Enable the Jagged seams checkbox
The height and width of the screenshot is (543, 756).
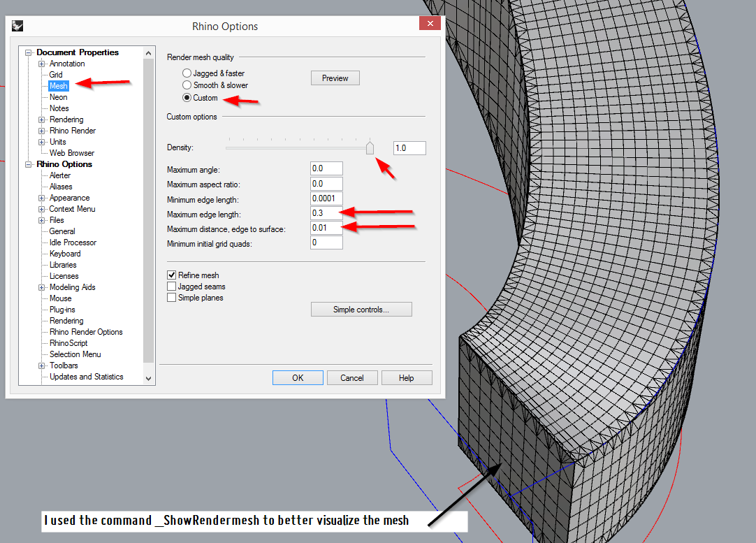[171, 287]
